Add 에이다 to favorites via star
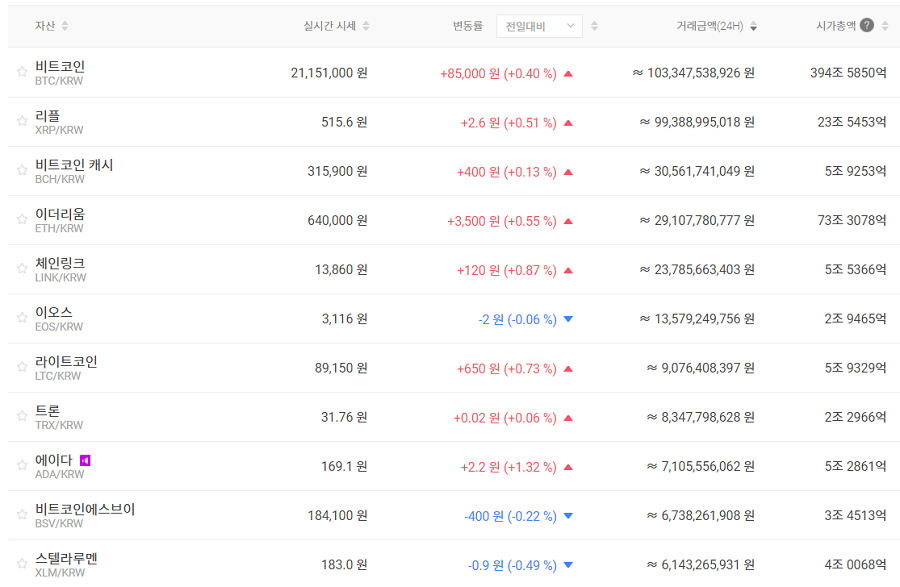Viewport: 900px width, 587px height. coord(22,465)
